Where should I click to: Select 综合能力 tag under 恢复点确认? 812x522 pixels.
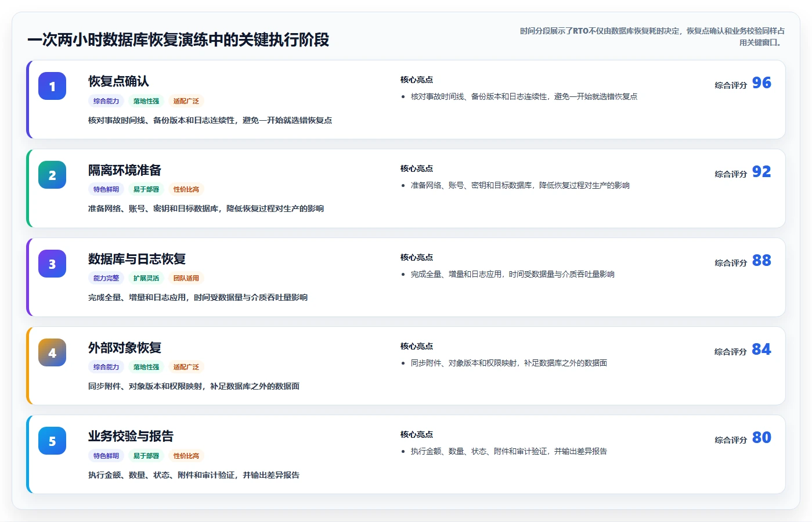(x=106, y=101)
